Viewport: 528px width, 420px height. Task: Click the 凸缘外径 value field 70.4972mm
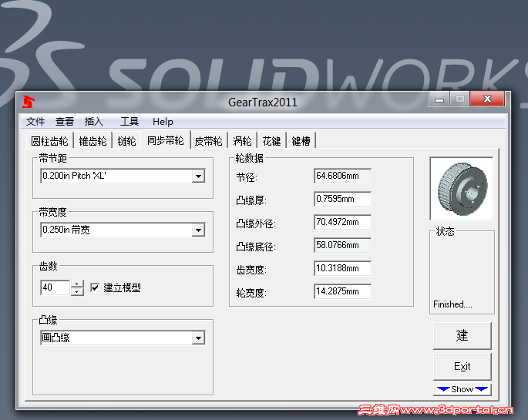click(x=342, y=222)
